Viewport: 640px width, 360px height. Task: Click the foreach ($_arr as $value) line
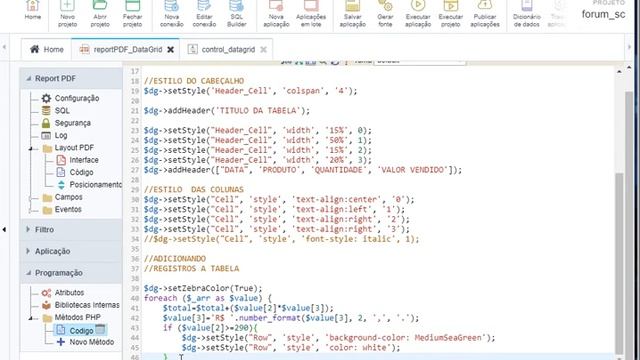click(208, 298)
